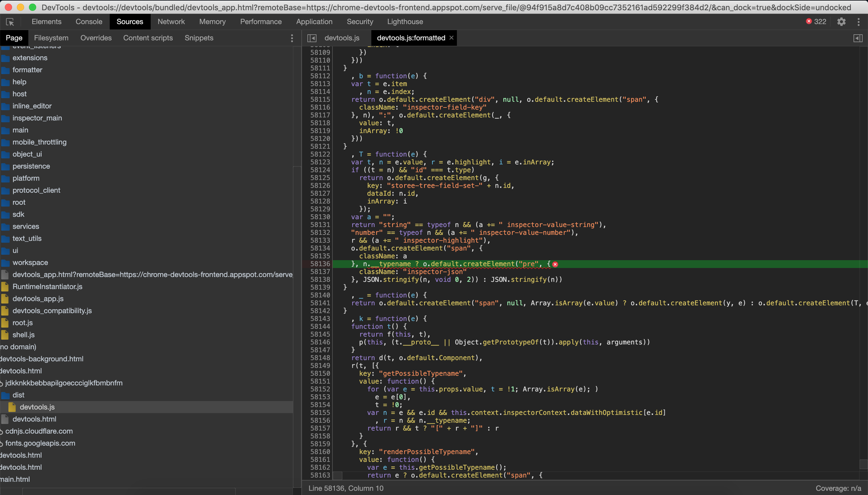Click the navigator horizontal scrollbar thumb
The width and height of the screenshot is (868, 495).
[x=129, y=492]
